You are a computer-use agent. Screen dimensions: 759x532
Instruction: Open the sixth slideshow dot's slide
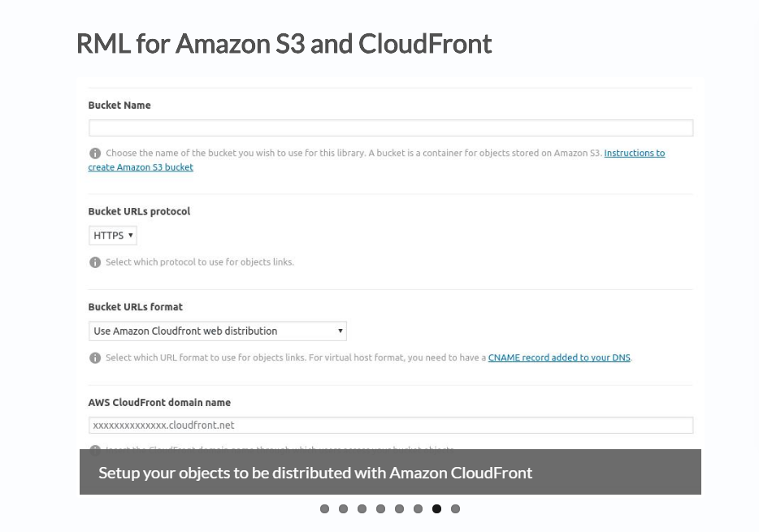click(x=418, y=509)
